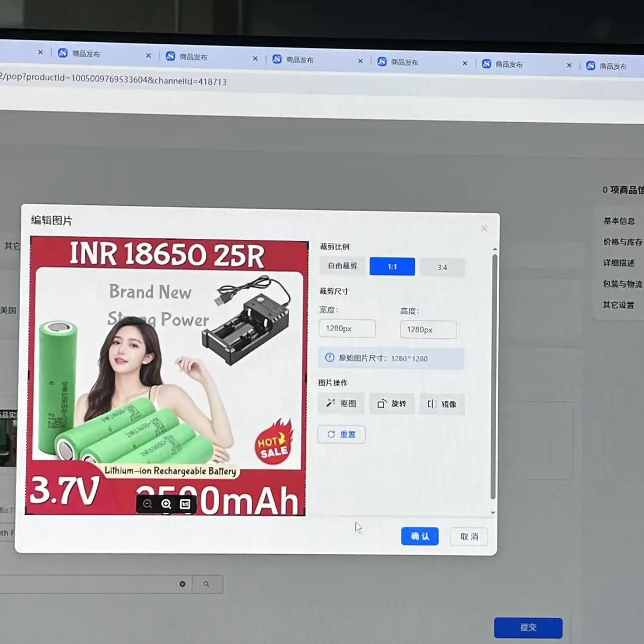Reset edits with 重置 button

(341, 434)
